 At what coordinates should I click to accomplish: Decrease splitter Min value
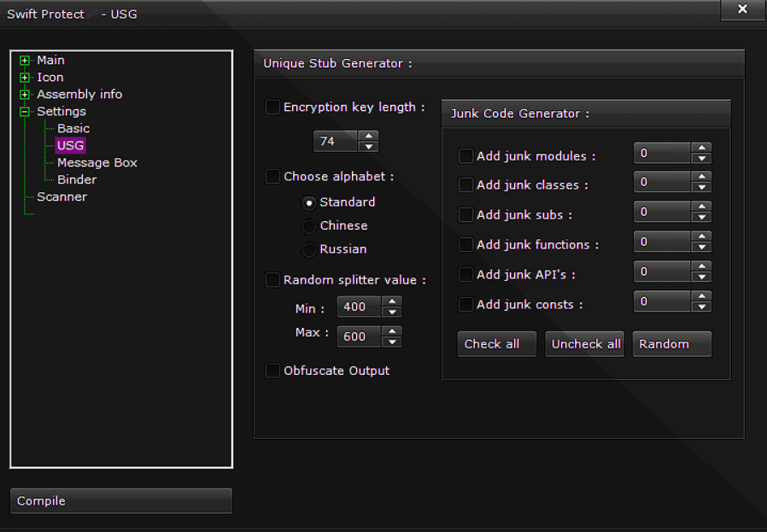click(x=392, y=313)
